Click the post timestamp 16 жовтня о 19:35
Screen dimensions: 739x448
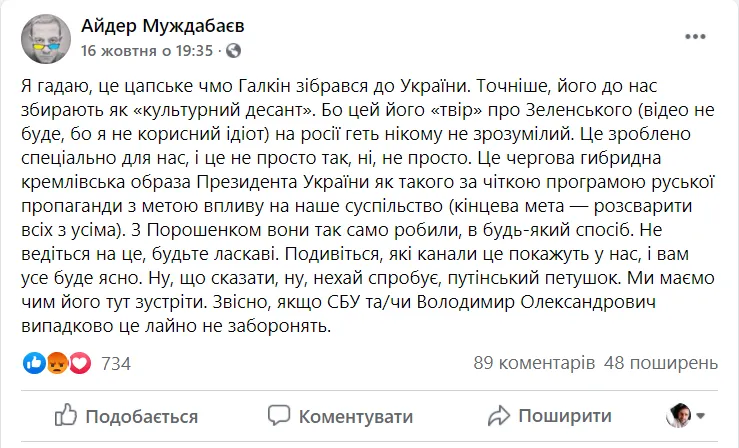[x=146, y=50]
